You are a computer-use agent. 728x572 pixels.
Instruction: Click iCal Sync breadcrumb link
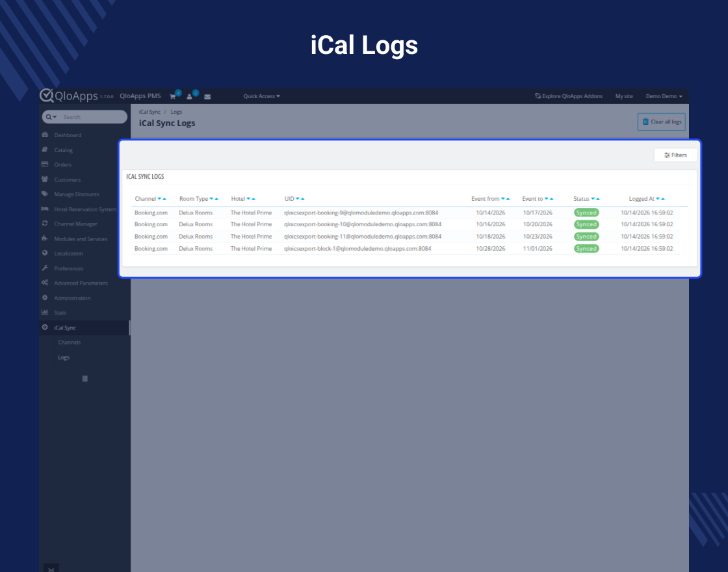pyautogui.click(x=149, y=112)
